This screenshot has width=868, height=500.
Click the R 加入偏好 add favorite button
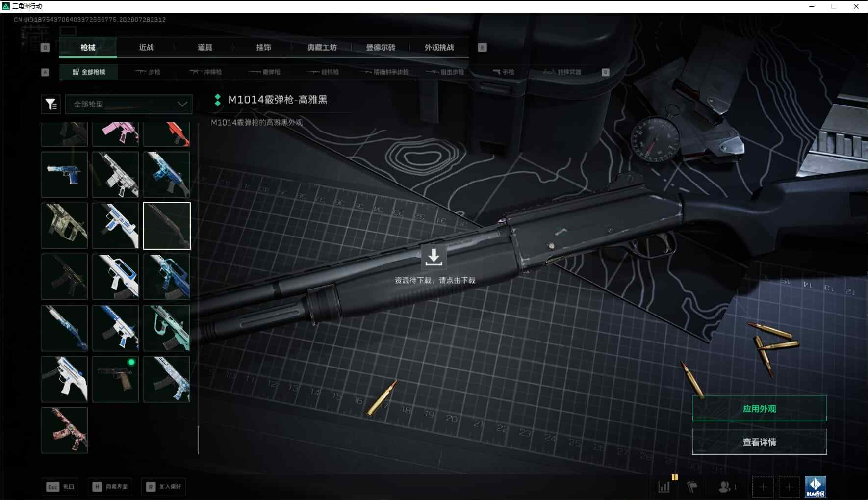(x=164, y=486)
